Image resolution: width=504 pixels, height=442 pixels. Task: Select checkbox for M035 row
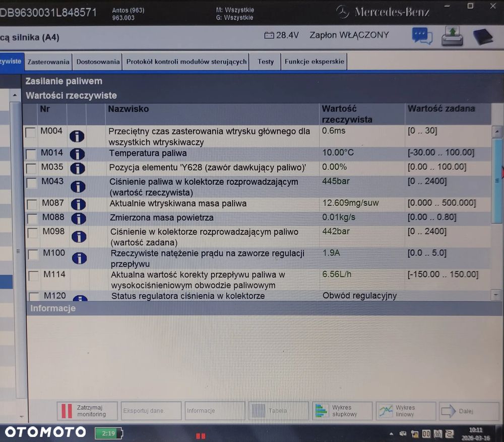31,168
